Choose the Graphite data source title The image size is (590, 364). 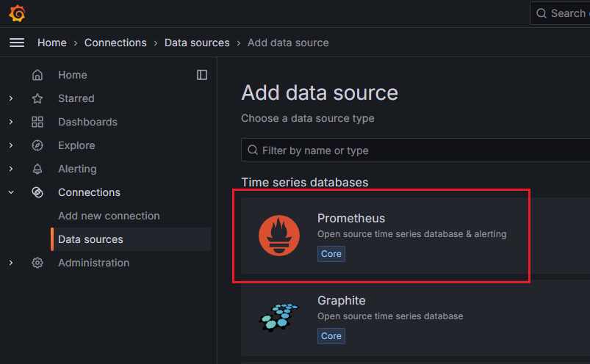pyautogui.click(x=341, y=300)
